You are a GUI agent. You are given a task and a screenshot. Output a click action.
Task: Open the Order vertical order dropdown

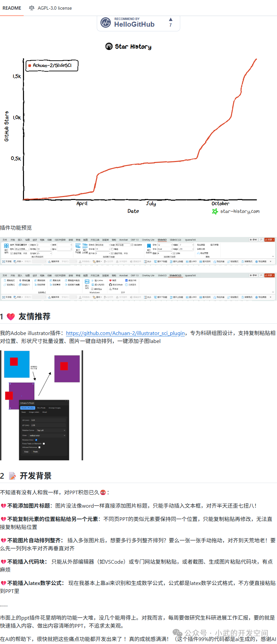tap(47, 435)
